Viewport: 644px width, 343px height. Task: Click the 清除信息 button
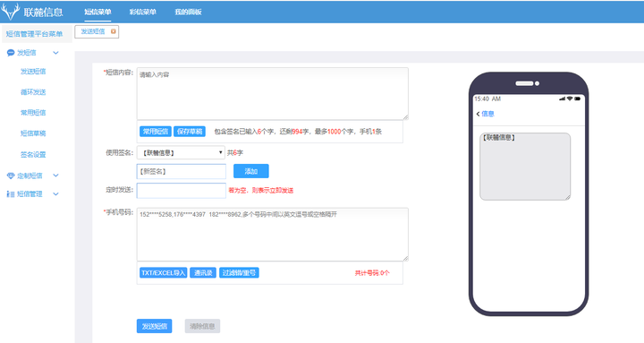click(202, 326)
